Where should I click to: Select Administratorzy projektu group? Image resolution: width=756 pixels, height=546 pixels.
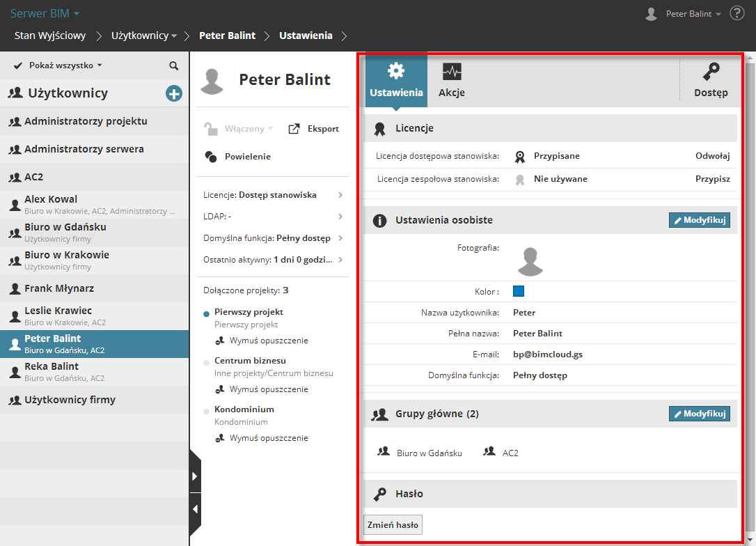point(95,121)
